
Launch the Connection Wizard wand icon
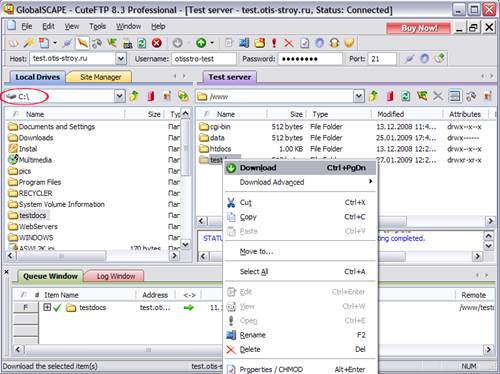[29, 43]
